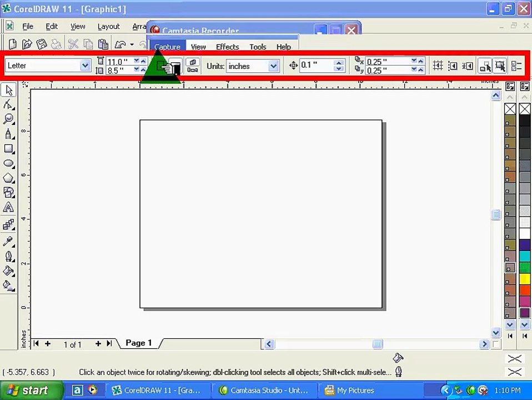532x400 pixels.
Task: Open Camtasia Recorder's Capture menu
Action: [x=167, y=47]
